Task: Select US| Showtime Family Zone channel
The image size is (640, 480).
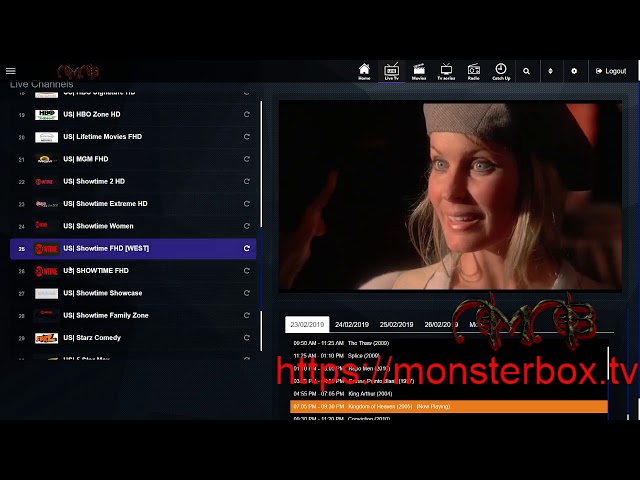Action: [x=133, y=315]
